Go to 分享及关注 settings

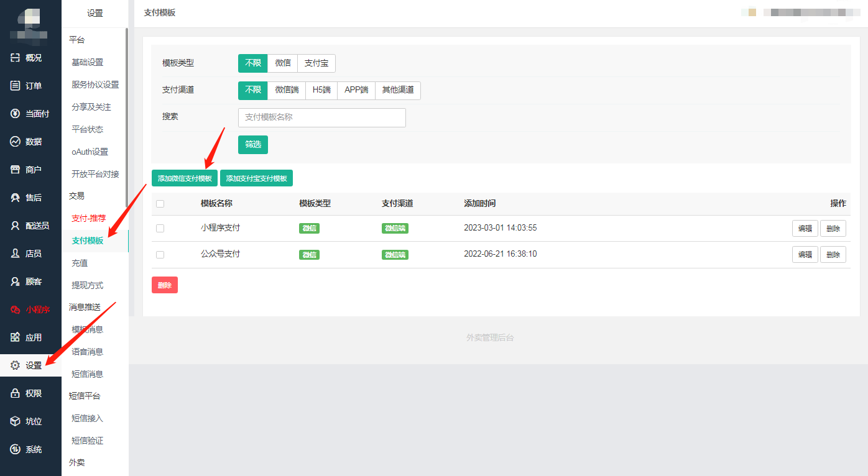pos(91,107)
